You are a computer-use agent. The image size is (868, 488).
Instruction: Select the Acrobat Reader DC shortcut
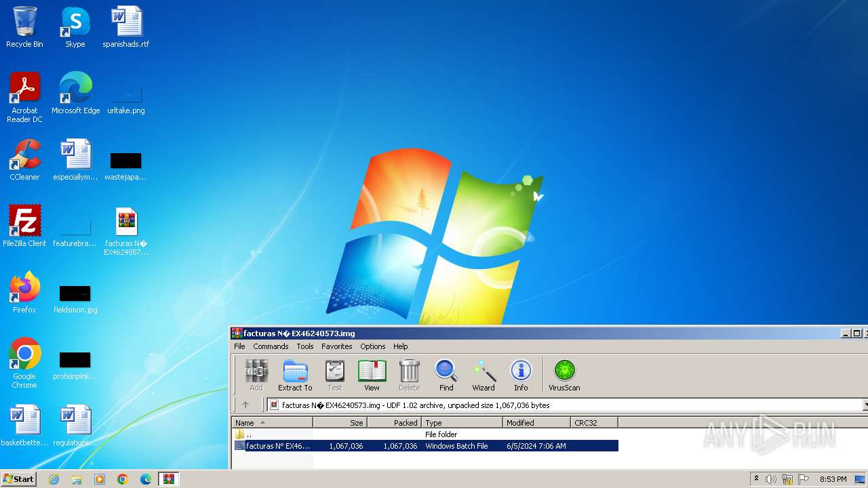tap(24, 98)
